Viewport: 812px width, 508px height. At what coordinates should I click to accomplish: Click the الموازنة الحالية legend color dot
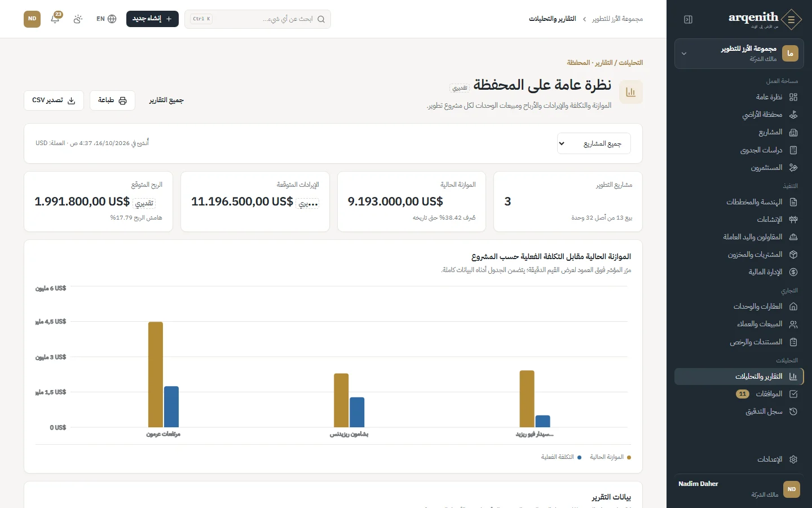coord(629,457)
